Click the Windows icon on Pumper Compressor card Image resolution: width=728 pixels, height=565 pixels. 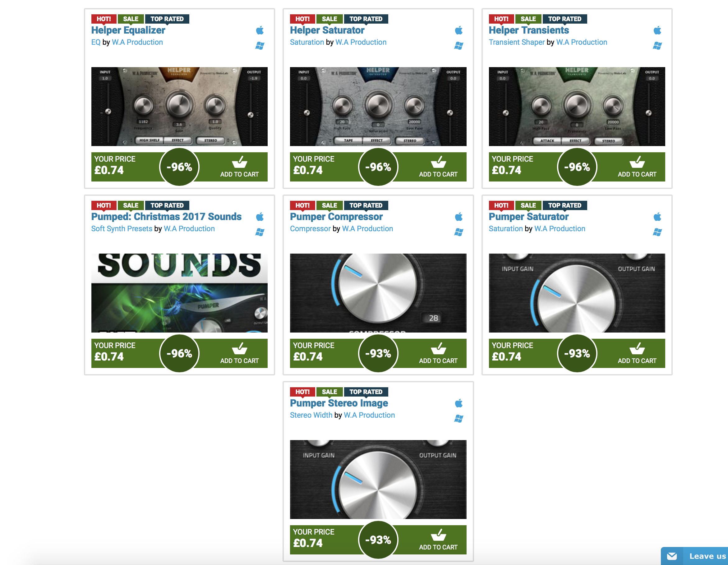(x=459, y=232)
